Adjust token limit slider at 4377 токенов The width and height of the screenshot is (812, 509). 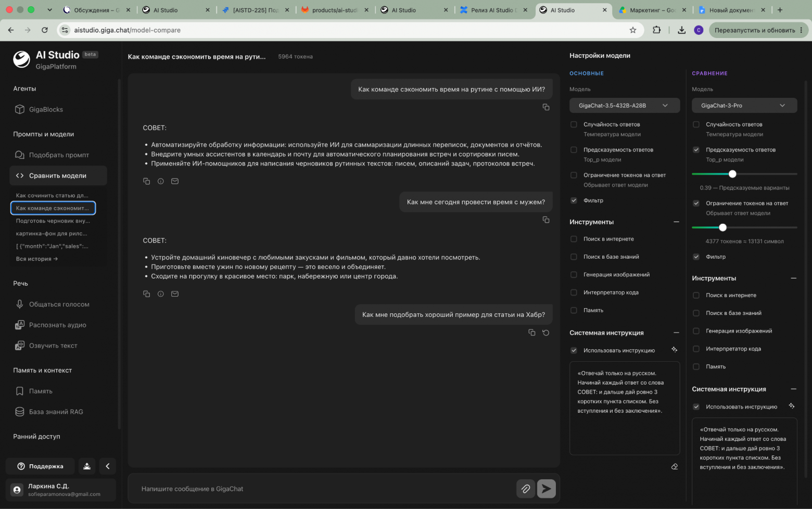[722, 227]
